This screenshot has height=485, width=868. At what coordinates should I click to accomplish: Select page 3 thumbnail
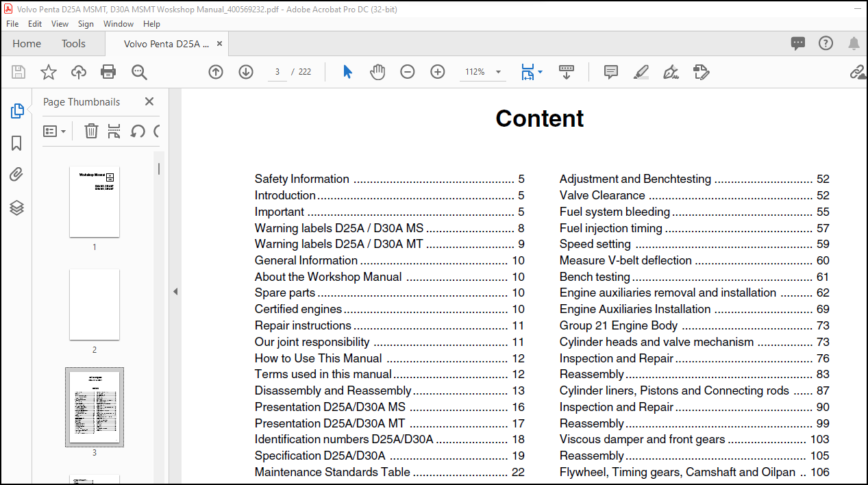point(95,407)
